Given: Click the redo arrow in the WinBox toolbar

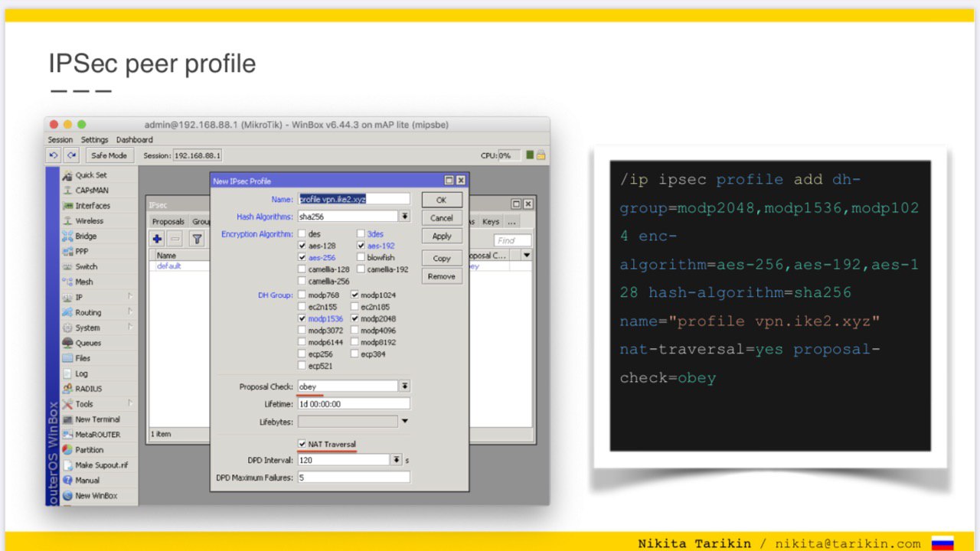Looking at the screenshot, I should (x=72, y=155).
